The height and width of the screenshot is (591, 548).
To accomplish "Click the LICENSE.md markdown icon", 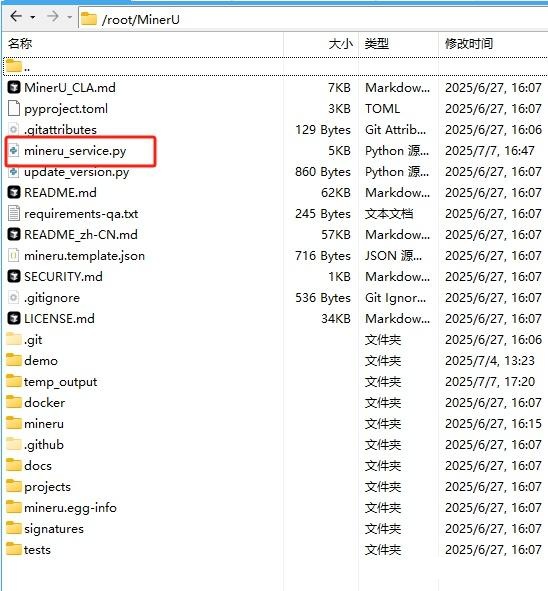I will click(14, 318).
